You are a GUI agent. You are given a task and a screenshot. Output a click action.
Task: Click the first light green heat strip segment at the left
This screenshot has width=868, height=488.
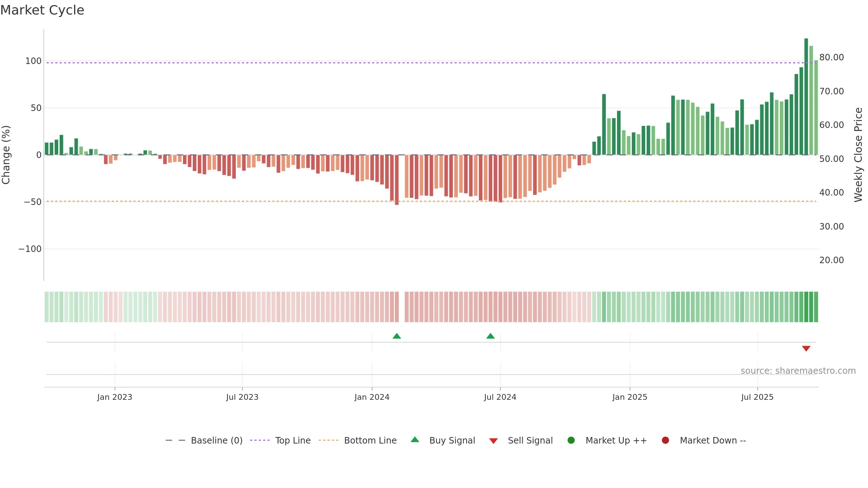47,307
